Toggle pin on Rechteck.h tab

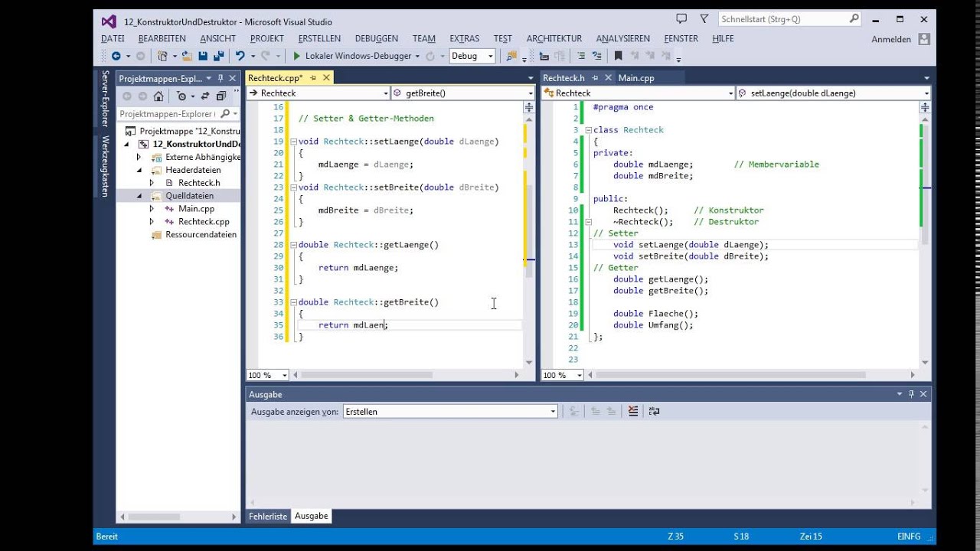tap(594, 78)
